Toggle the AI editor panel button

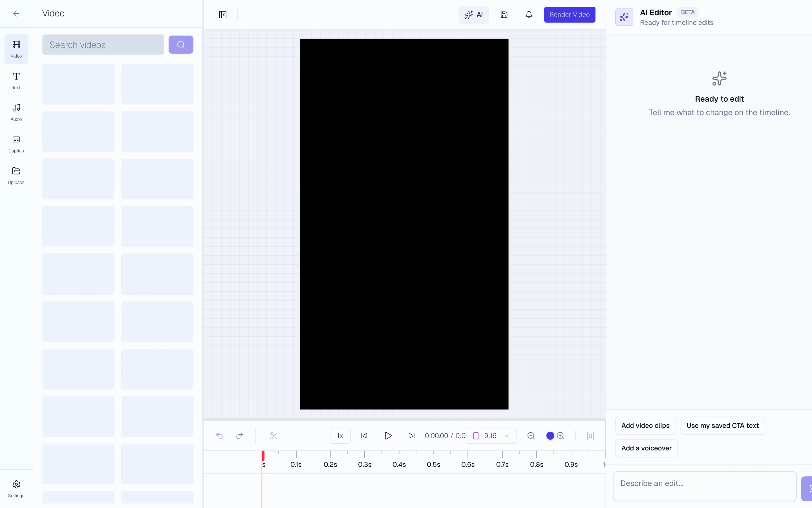click(x=473, y=15)
